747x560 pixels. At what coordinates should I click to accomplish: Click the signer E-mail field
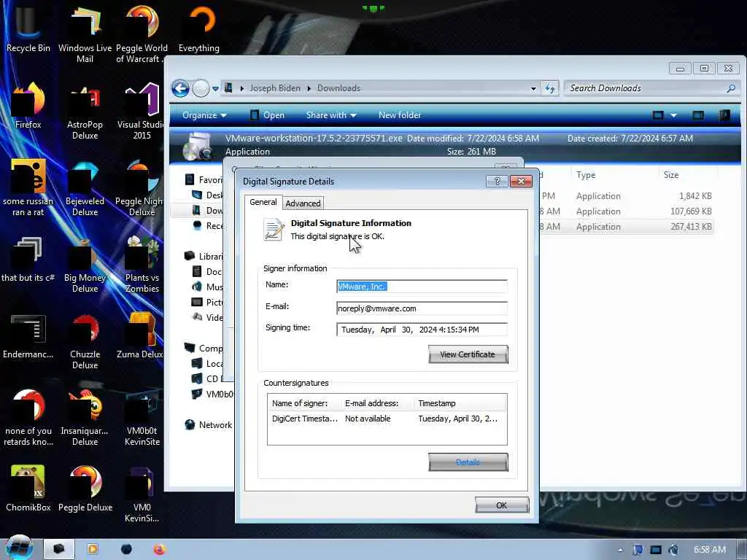(x=422, y=308)
